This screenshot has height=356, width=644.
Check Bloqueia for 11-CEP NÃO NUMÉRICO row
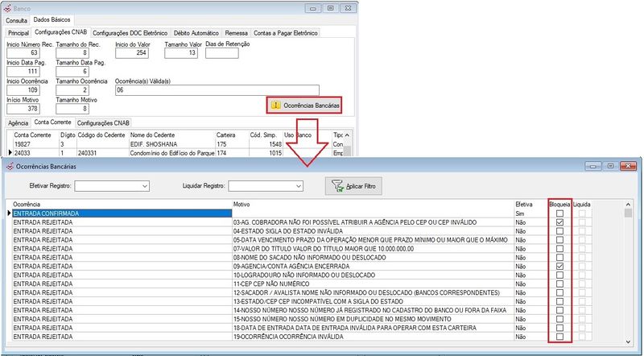point(559,284)
